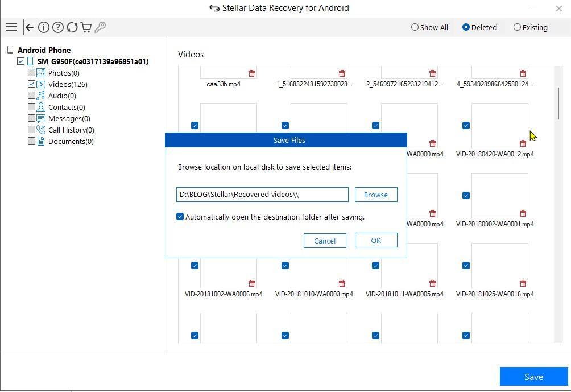Open the hamburger menu icon
This screenshot has height=392, width=571.
click(x=11, y=27)
